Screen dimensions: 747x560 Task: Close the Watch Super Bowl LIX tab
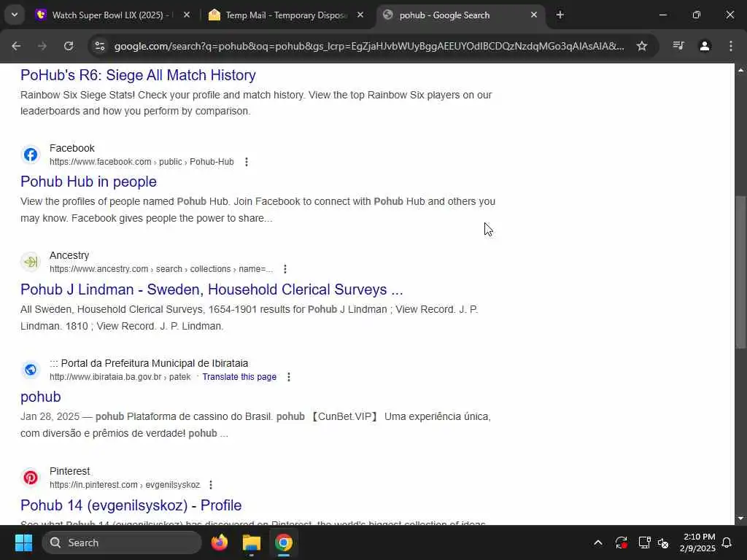coord(187,15)
